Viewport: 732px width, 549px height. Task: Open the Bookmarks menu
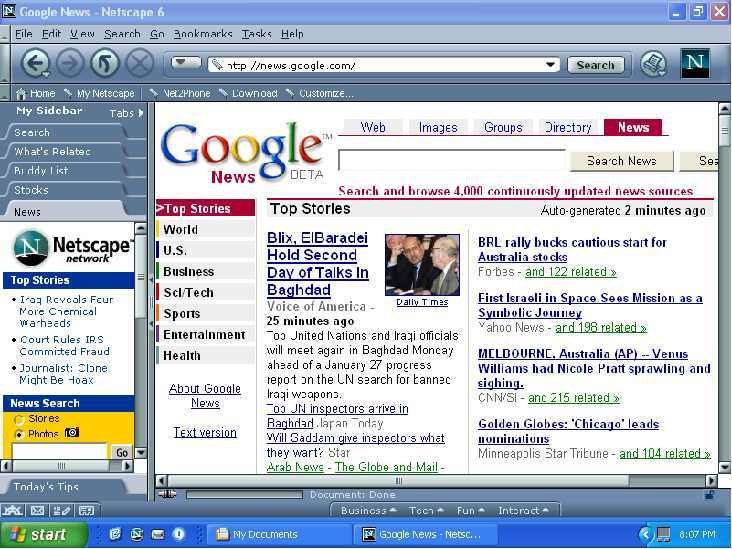pyautogui.click(x=203, y=34)
